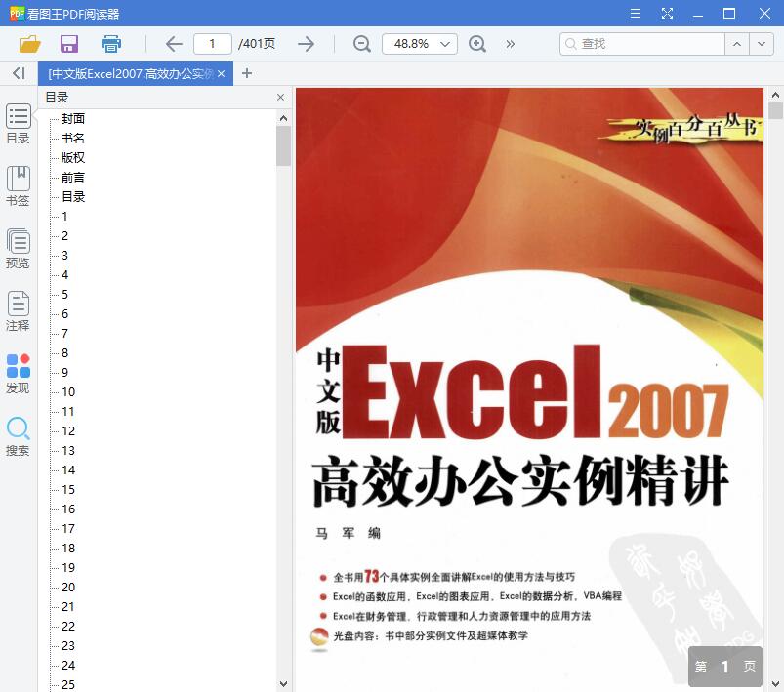Image resolution: width=784 pixels, height=692 pixels.
Task: Jump to outline entry 9
Action: [64, 372]
